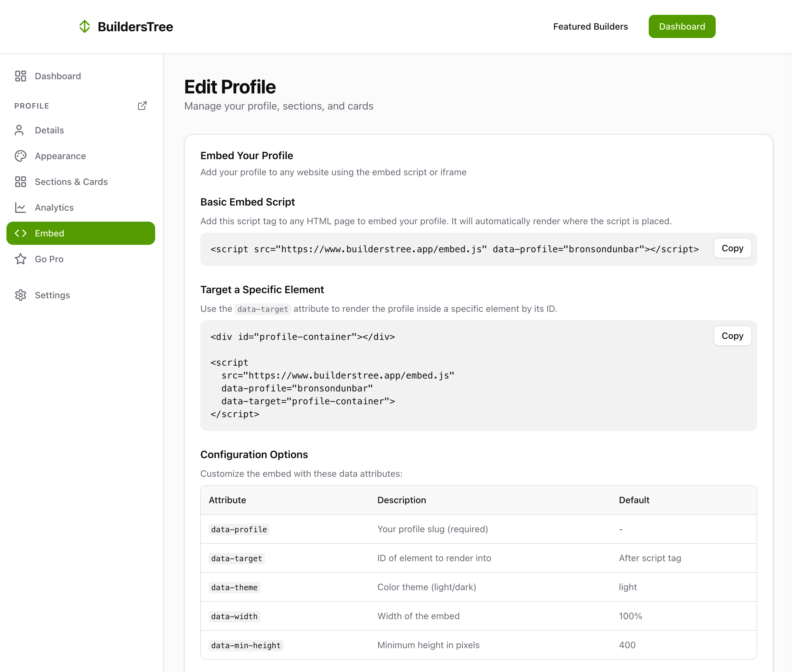This screenshot has width=792, height=672.
Task: Click the Details person icon
Action: tap(19, 130)
